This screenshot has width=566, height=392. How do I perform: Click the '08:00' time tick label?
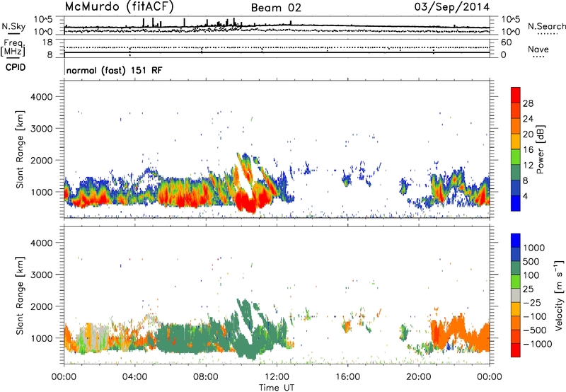[206, 377]
